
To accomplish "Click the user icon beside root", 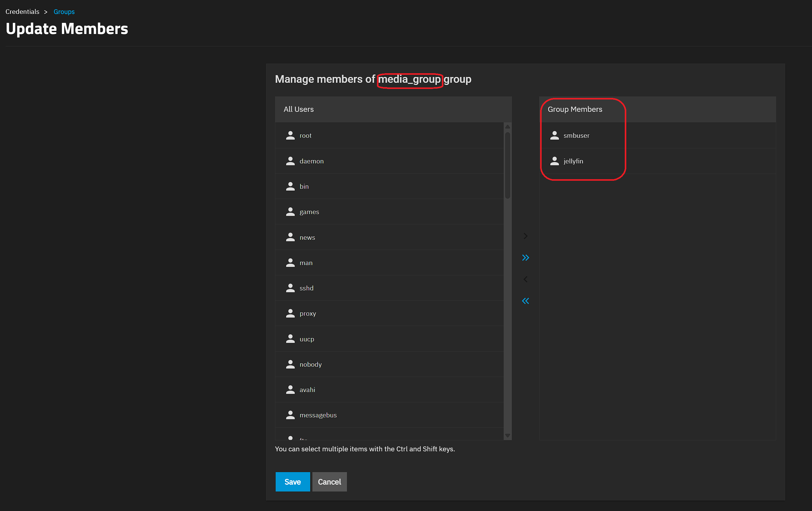I will pyautogui.click(x=290, y=135).
